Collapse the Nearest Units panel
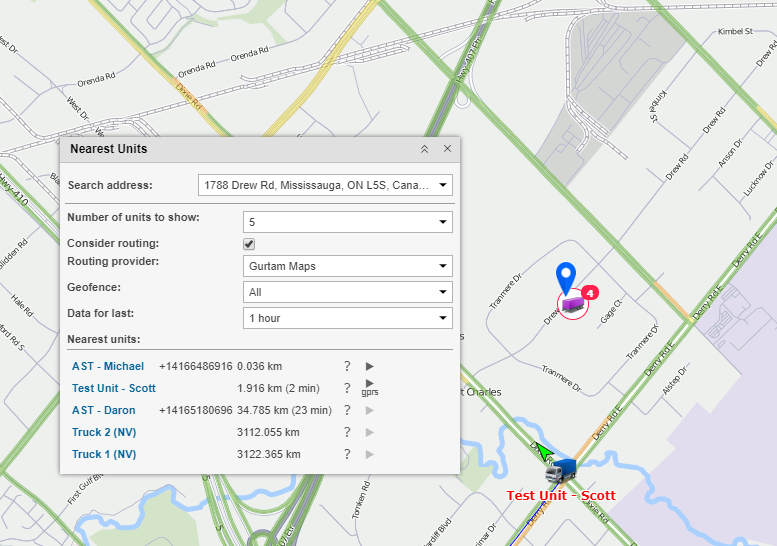Viewport: 777px width, 546px height. coord(424,149)
